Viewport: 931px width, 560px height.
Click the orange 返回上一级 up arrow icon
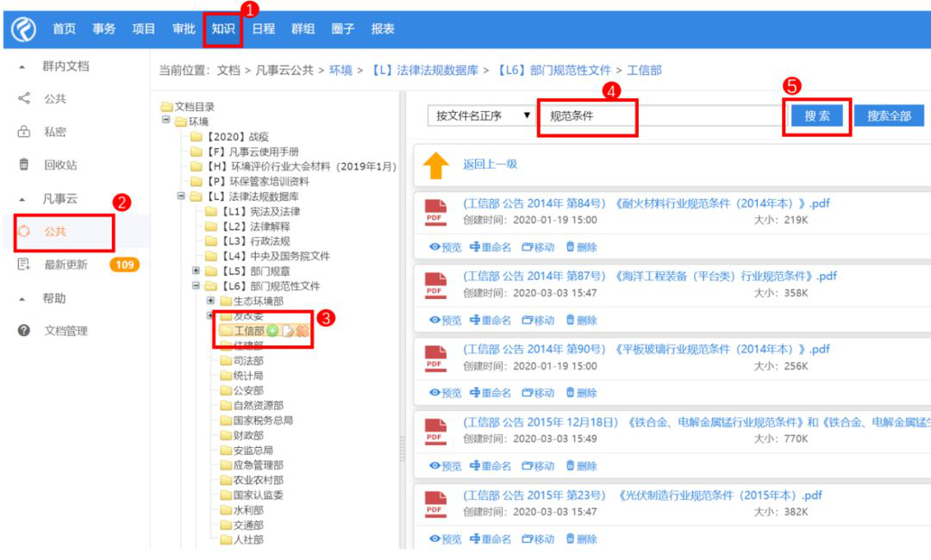point(436,165)
